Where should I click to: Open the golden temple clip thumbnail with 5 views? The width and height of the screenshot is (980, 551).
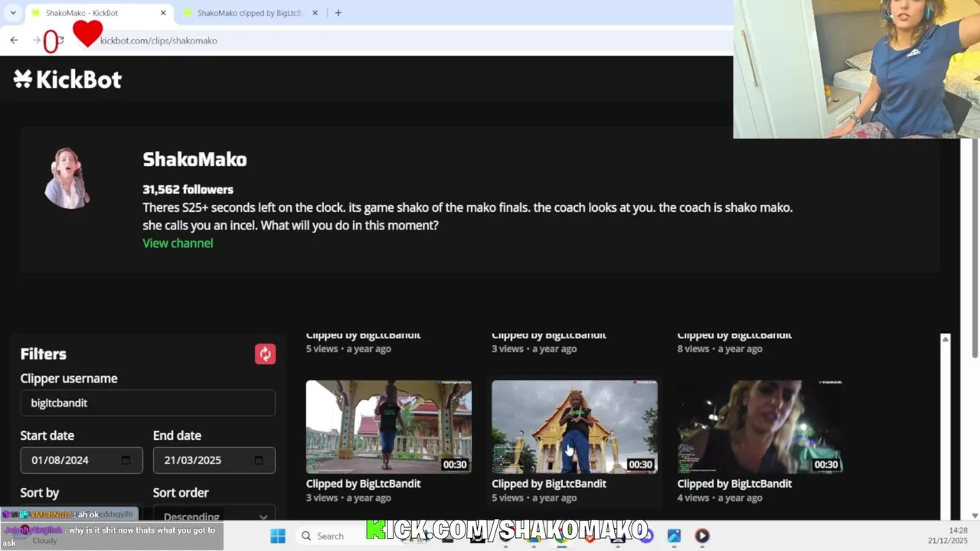(x=574, y=426)
